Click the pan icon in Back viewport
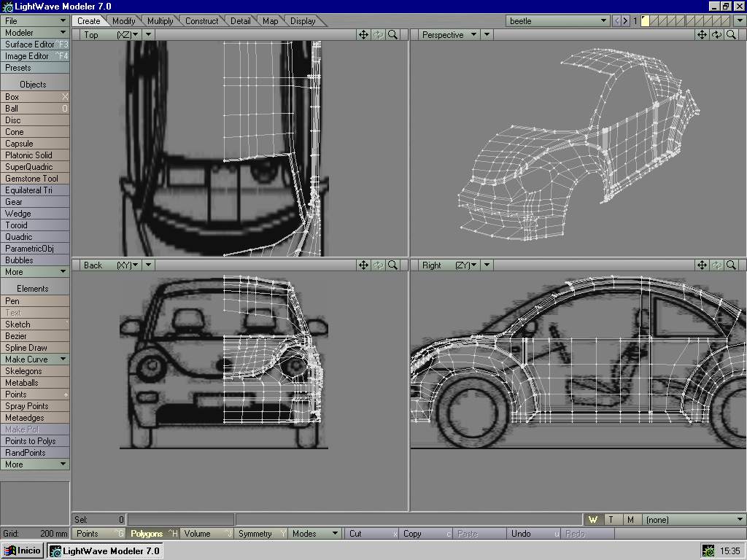The height and width of the screenshot is (560, 747). tap(363, 265)
